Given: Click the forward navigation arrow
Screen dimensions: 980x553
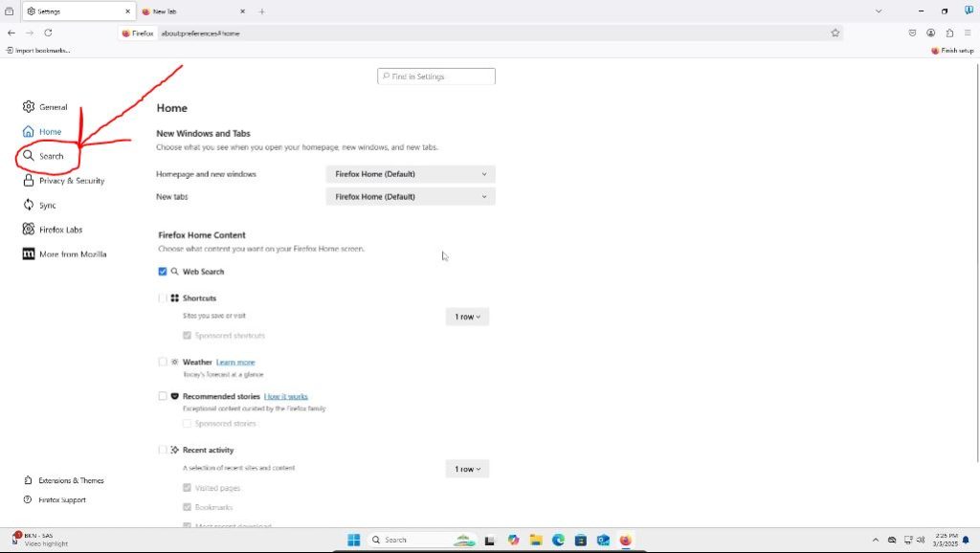Looking at the screenshot, I should 30,33.
